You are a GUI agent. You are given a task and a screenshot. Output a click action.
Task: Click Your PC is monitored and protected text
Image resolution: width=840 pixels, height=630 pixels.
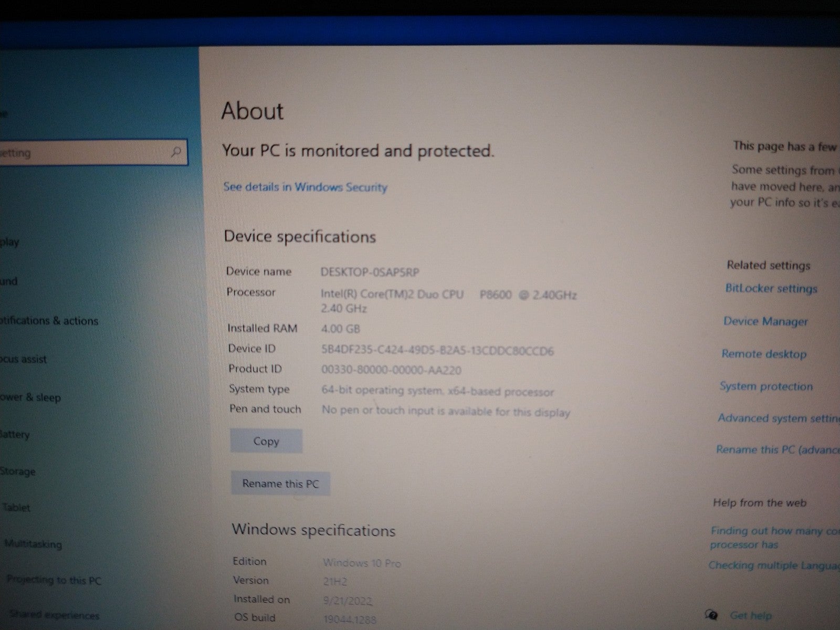pyautogui.click(x=358, y=151)
